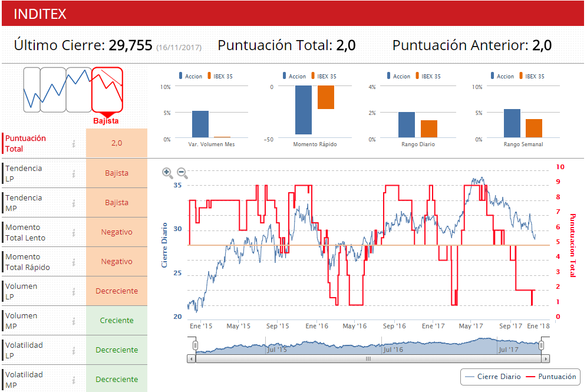Screen dimensions: 587x392
Task: Click the Cierre Diario axis title
Action: click(164, 245)
